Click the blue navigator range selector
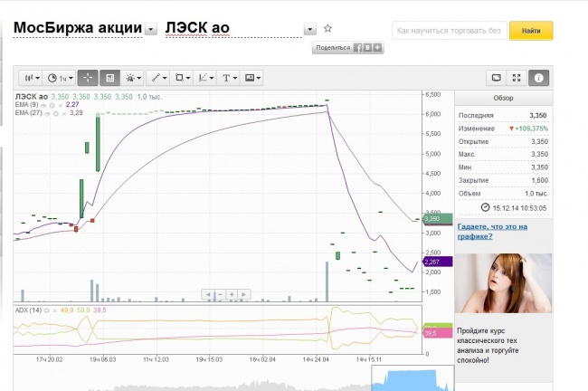588x391 pixels. coord(413,380)
